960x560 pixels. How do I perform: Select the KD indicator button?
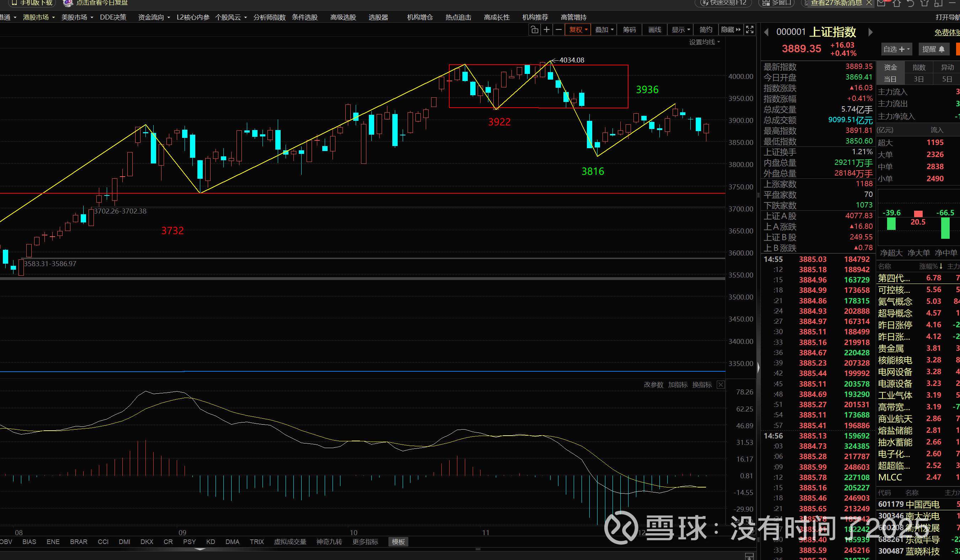(210, 542)
